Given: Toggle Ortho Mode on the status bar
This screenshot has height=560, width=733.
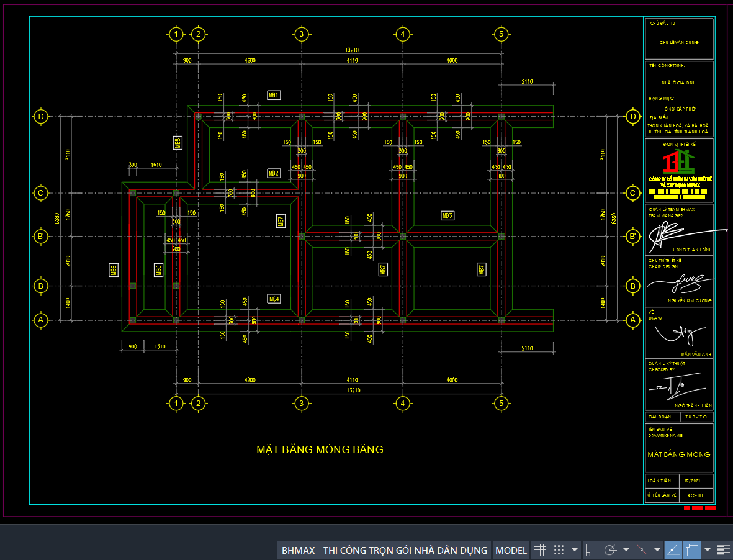Looking at the screenshot, I should coord(591,550).
